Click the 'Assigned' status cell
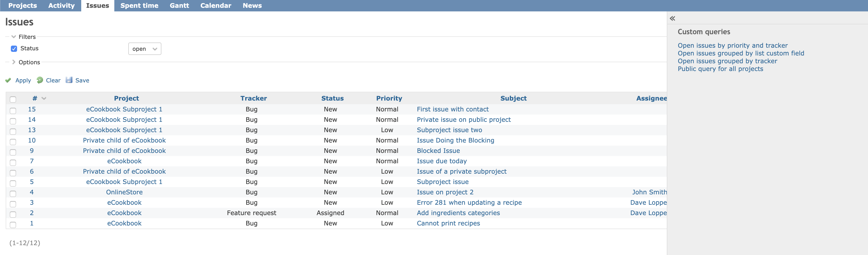Screen dimensions: 868x255 tap(330, 213)
